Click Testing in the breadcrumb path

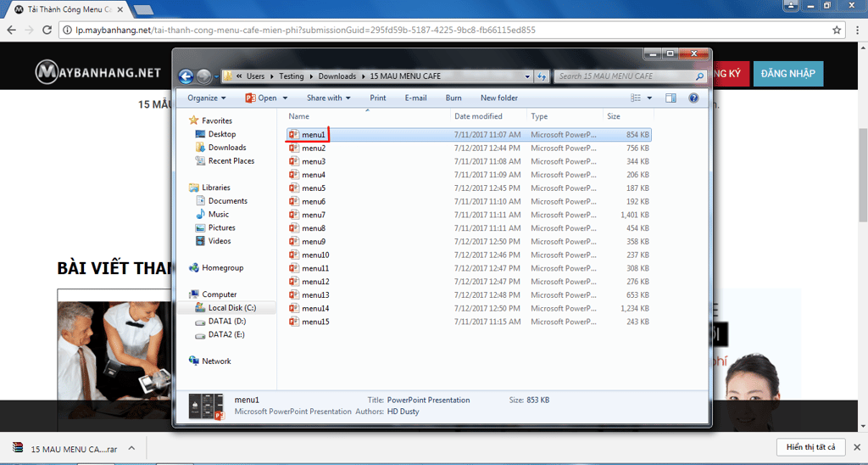(292, 76)
